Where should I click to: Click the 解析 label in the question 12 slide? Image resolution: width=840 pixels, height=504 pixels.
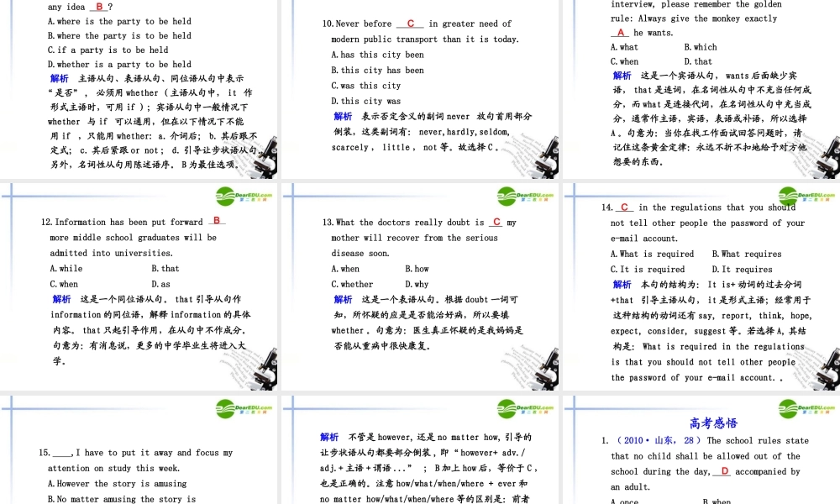tap(61, 299)
